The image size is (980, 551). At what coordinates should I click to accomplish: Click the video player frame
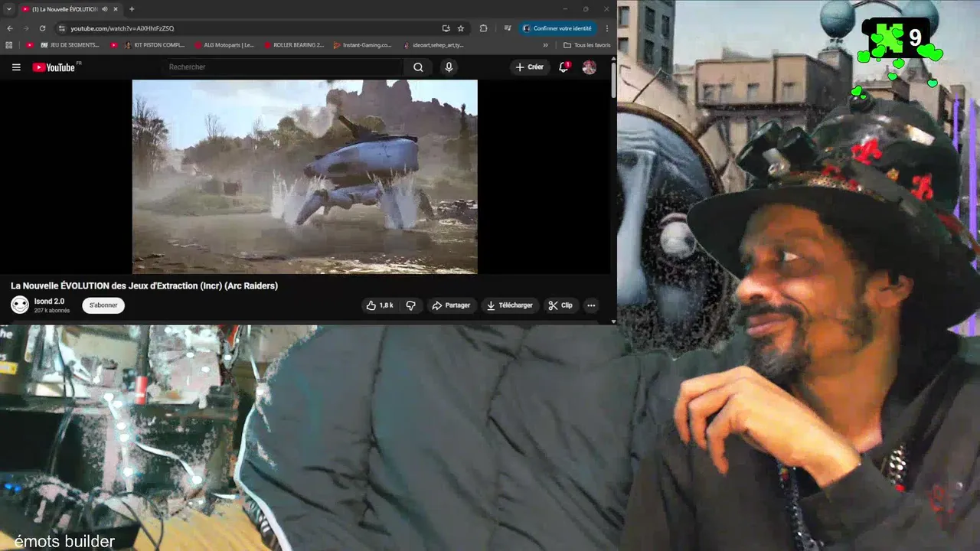pyautogui.click(x=305, y=177)
